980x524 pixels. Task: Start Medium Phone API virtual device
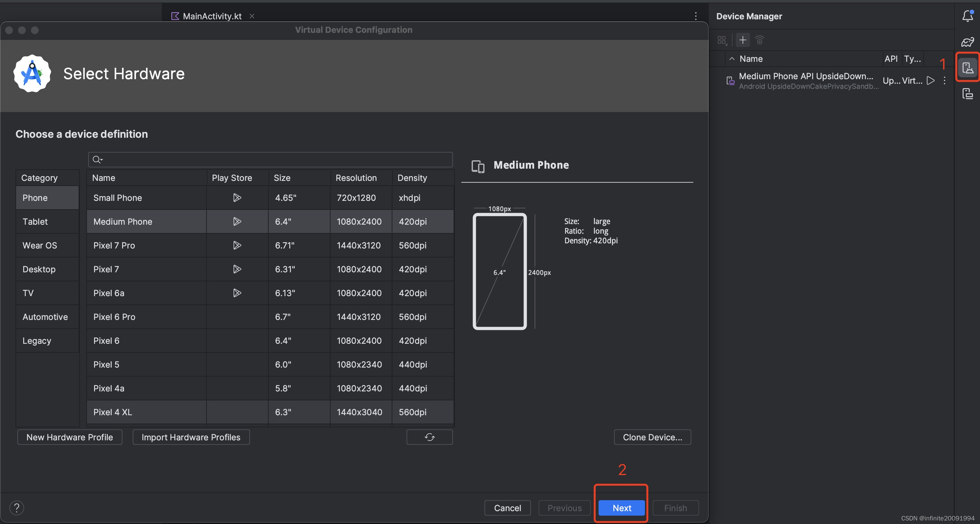pyautogui.click(x=930, y=80)
